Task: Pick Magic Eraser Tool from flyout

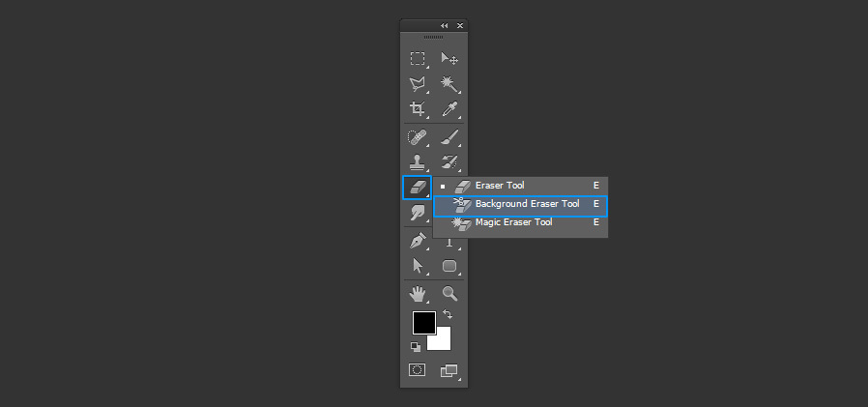Action: pyautogui.click(x=513, y=222)
